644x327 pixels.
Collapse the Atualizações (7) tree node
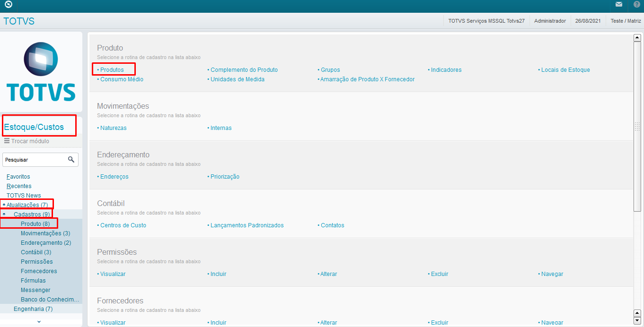pos(4,205)
